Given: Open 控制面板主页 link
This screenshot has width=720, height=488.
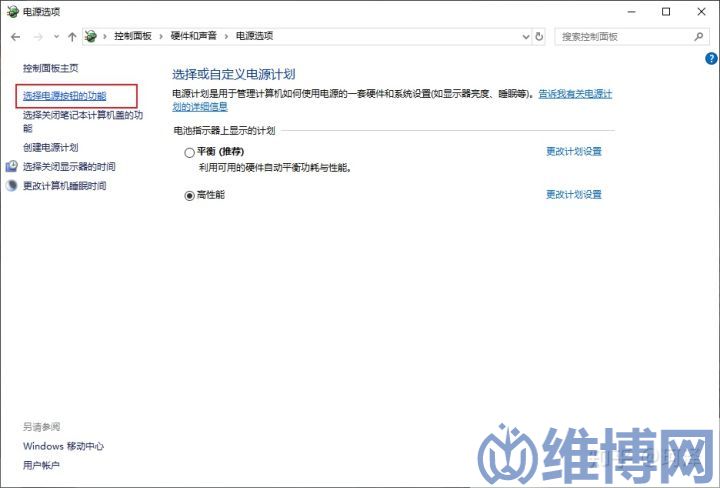Looking at the screenshot, I should click(x=51, y=68).
